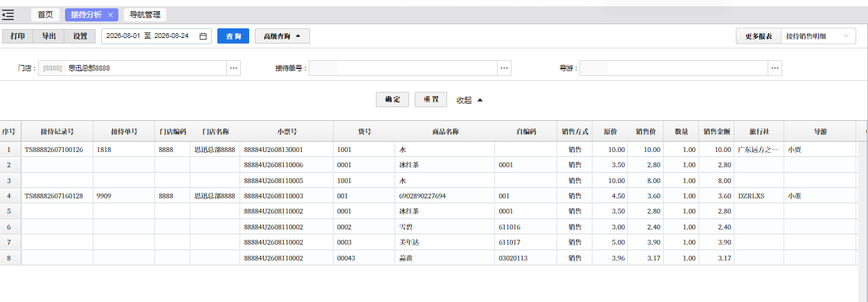
Task: Click 销售金额 cell 3.17
Action: click(724, 258)
